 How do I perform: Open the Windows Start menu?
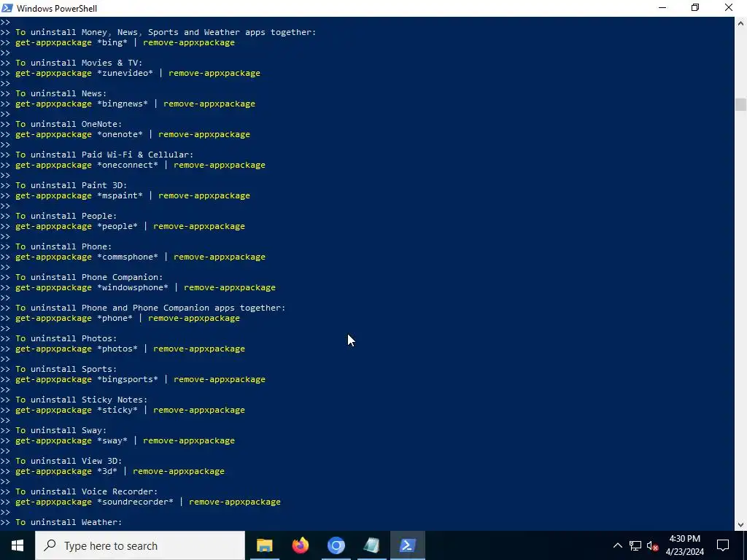pyautogui.click(x=18, y=545)
